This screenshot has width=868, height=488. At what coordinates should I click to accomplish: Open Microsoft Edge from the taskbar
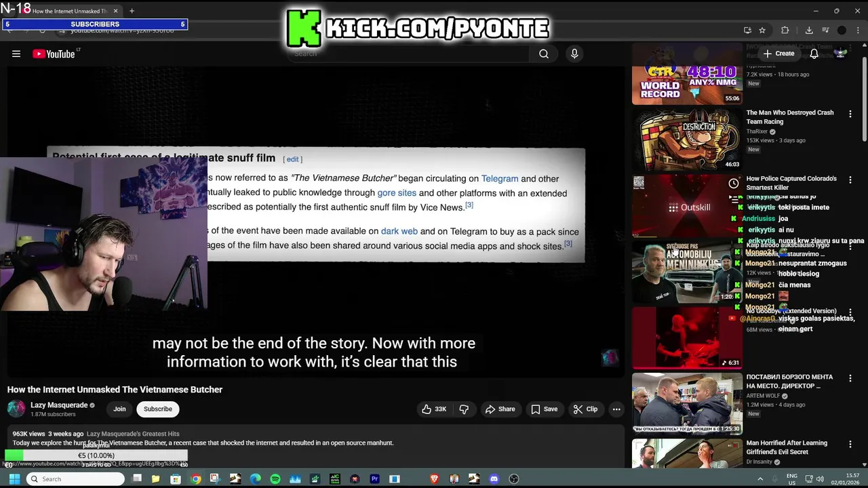point(255,479)
